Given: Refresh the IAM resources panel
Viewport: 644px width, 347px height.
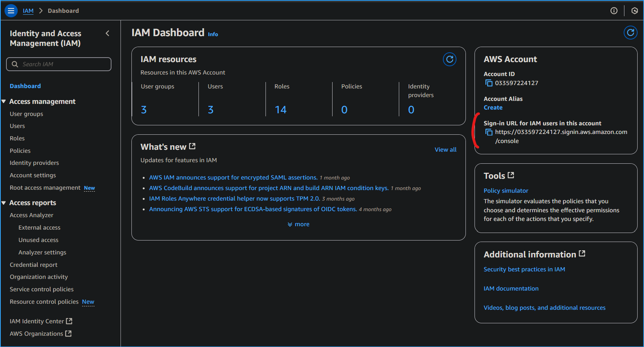Looking at the screenshot, I should pos(449,59).
